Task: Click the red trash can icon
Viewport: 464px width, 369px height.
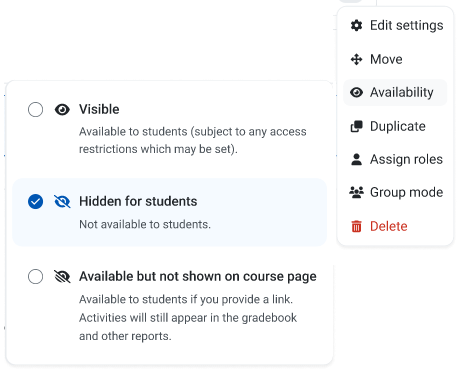Action: [356, 226]
